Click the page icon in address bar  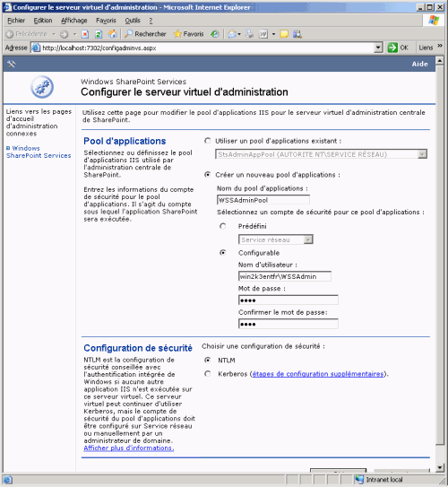(37, 48)
